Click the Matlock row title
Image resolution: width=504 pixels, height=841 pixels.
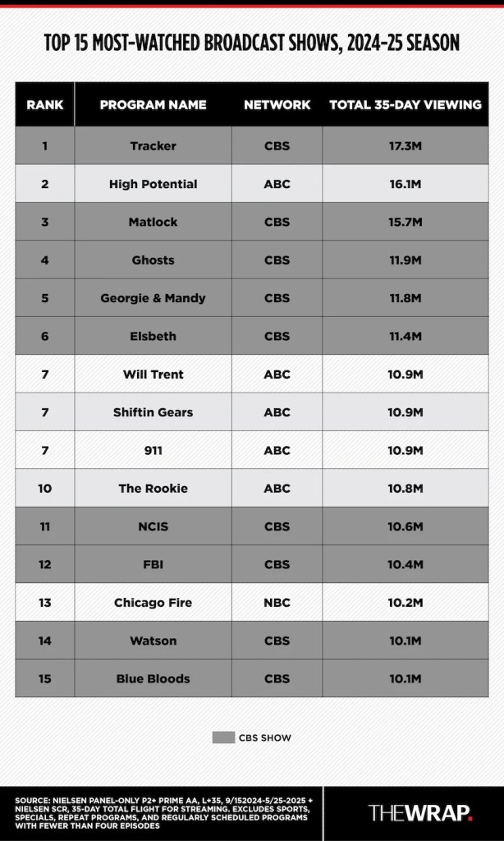tap(153, 222)
